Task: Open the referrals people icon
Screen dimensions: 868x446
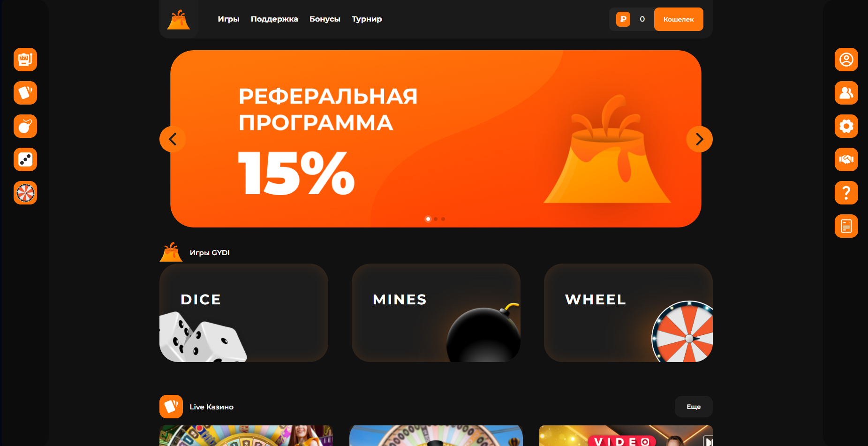Action: (x=846, y=93)
